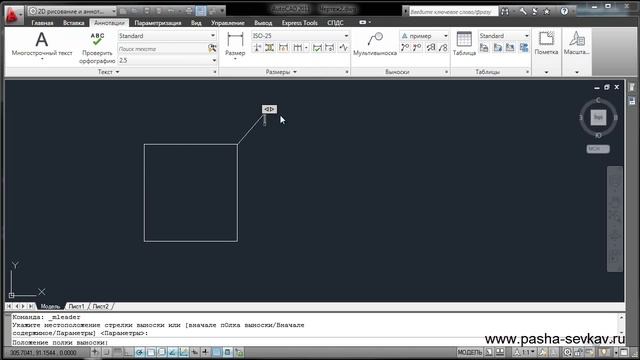Click the Мультивыноска multileader tool

375,44
